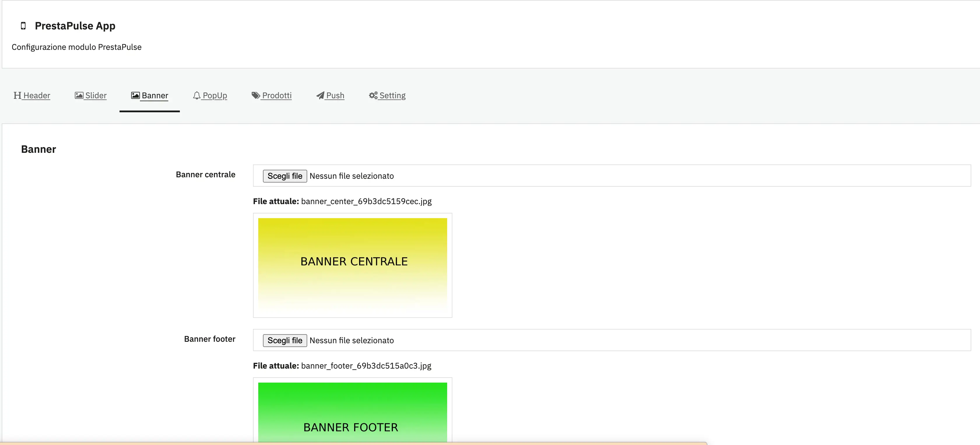
Task: Click the BANNER FOOTER preview image
Action: coord(352,415)
